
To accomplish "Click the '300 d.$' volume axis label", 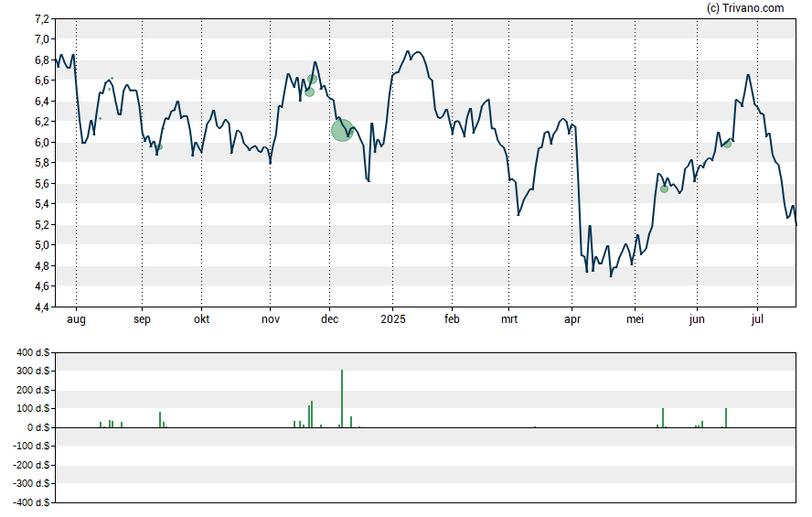I will tap(33, 371).
